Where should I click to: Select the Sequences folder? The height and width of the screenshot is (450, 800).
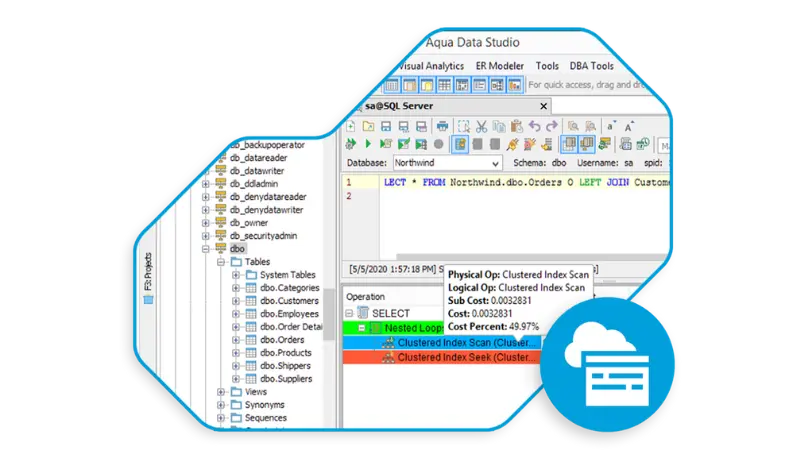pyautogui.click(x=265, y=418)
